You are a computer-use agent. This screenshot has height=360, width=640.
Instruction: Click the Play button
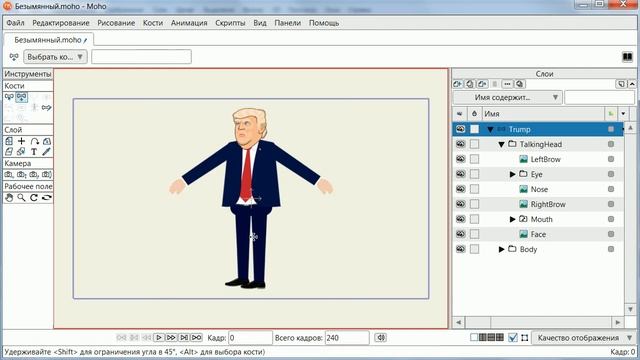[159, 338]
